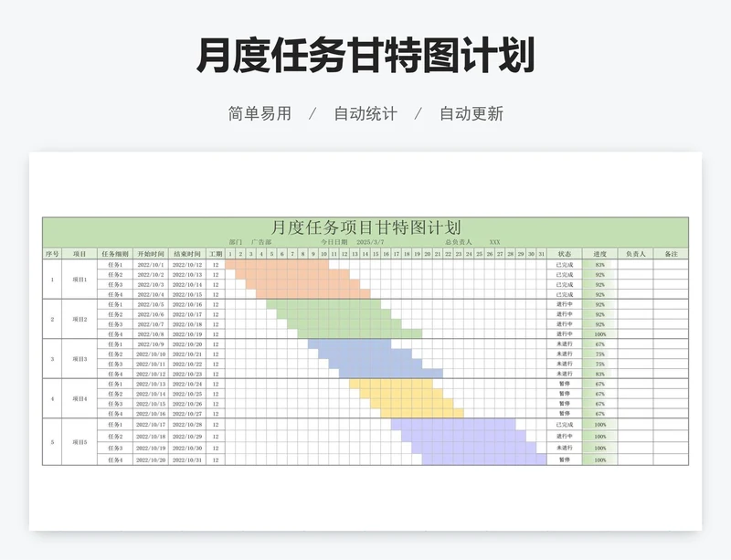Click the yellow Gantt bar of the 2022/10/13 row
731x560 pixels.
(391, 384)
